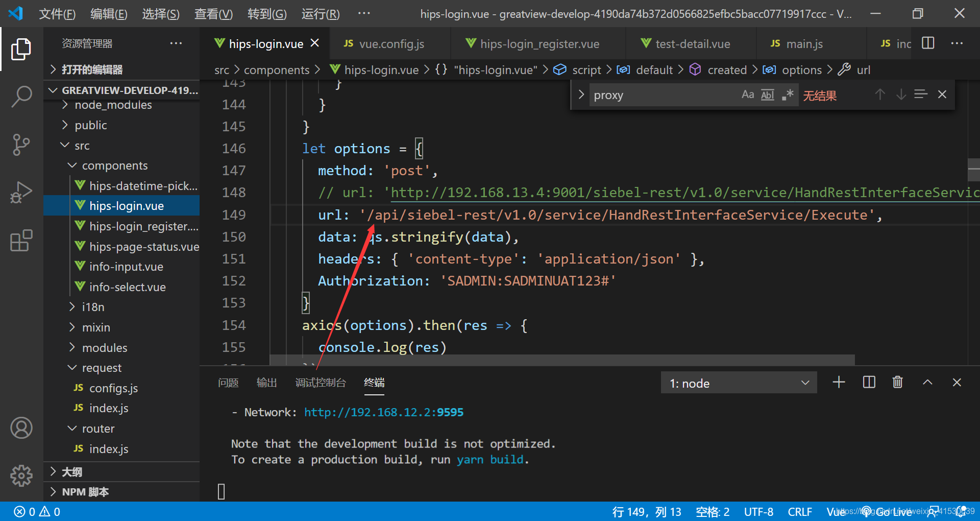
Task: Open configs.js under request folder
Action: tap(121, 388)
